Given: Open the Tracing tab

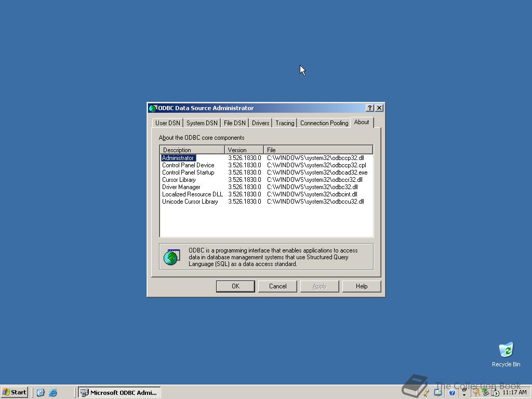Looking at the screenshot, I should pos(285,123).
